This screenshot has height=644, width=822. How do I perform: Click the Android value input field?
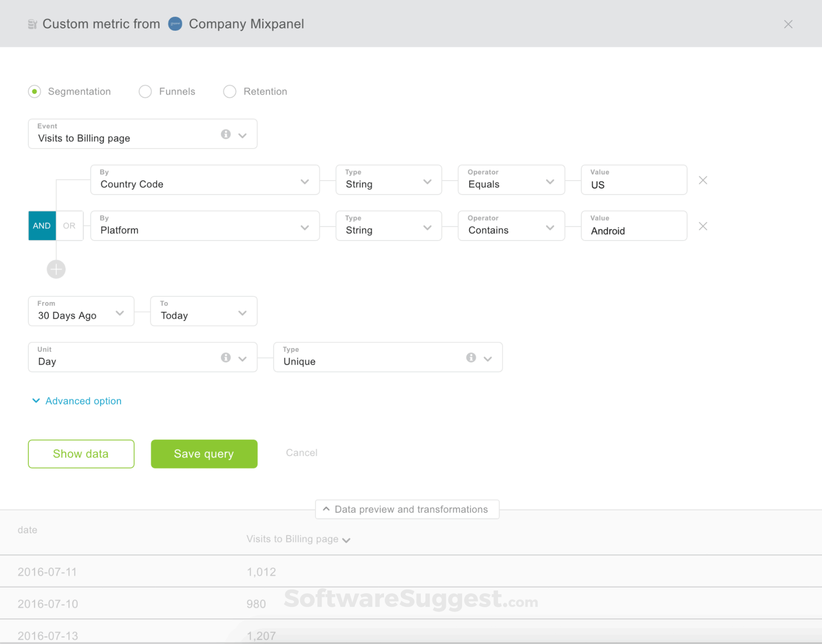pyautogui.click(x=634, y=226)
